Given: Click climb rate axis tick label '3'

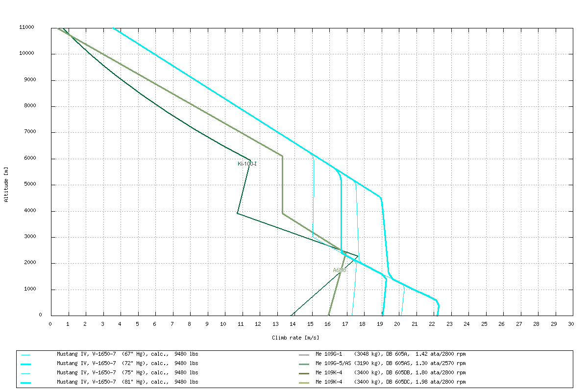Looking at the screenshot, I should (x=103, y=324).
